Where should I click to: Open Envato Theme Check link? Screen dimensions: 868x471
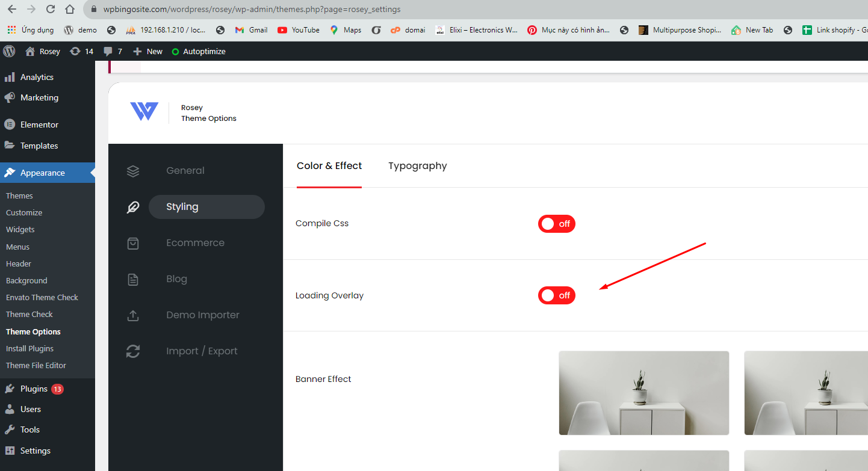click(42, 298)
